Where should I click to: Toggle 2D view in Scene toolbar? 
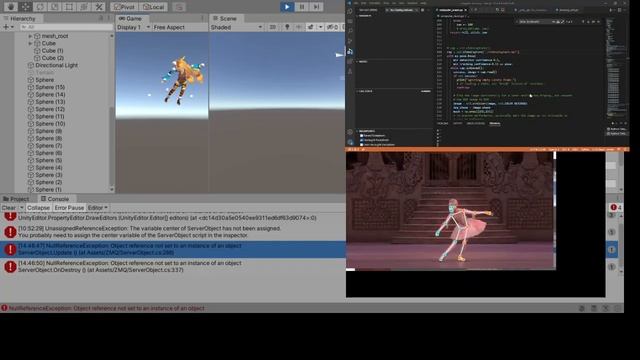273,27
